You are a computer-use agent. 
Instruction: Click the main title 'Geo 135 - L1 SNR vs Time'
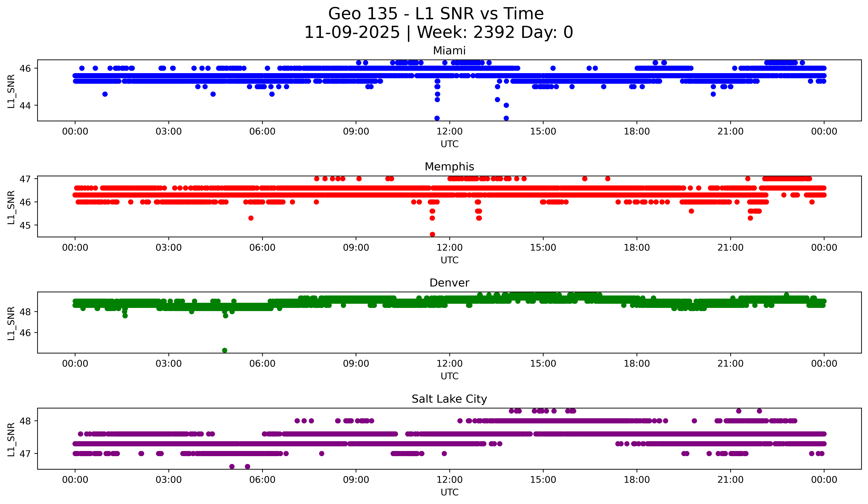coord(436,14)
